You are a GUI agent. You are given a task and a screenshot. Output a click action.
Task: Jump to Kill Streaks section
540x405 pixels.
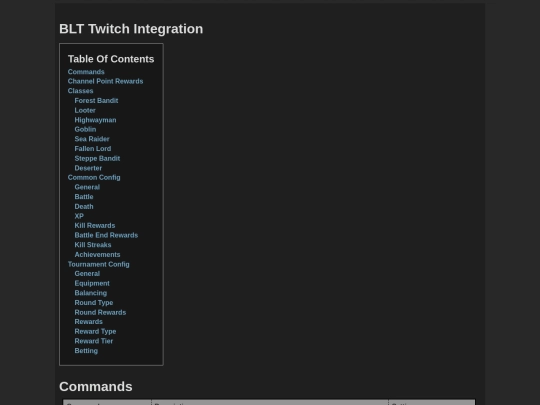[x=93, y=245]
